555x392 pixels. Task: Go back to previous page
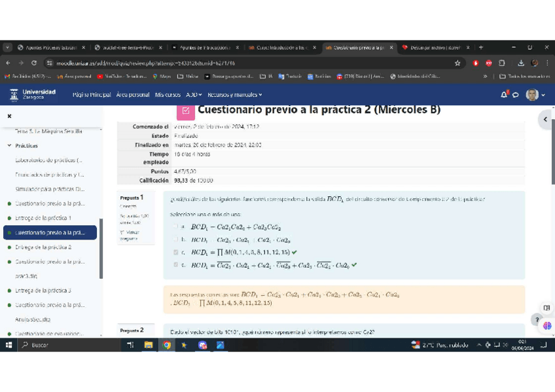click(x=8, y=63)
